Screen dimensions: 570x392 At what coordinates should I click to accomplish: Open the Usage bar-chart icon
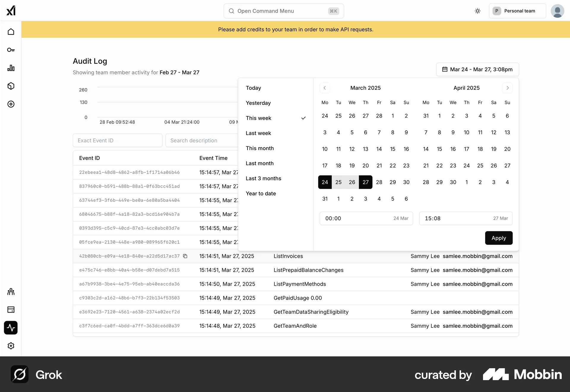11,68
